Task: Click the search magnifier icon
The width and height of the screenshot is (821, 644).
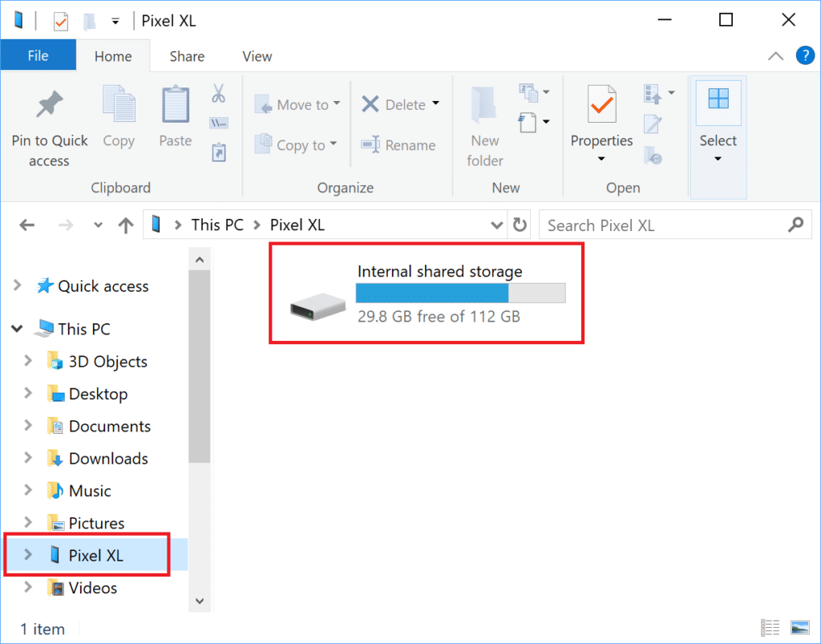Action: 796,225
